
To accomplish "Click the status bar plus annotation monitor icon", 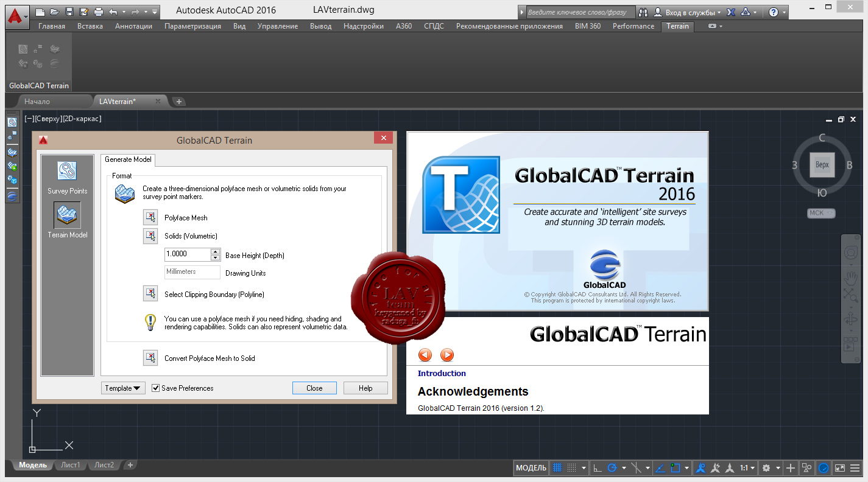I will 791,468.
